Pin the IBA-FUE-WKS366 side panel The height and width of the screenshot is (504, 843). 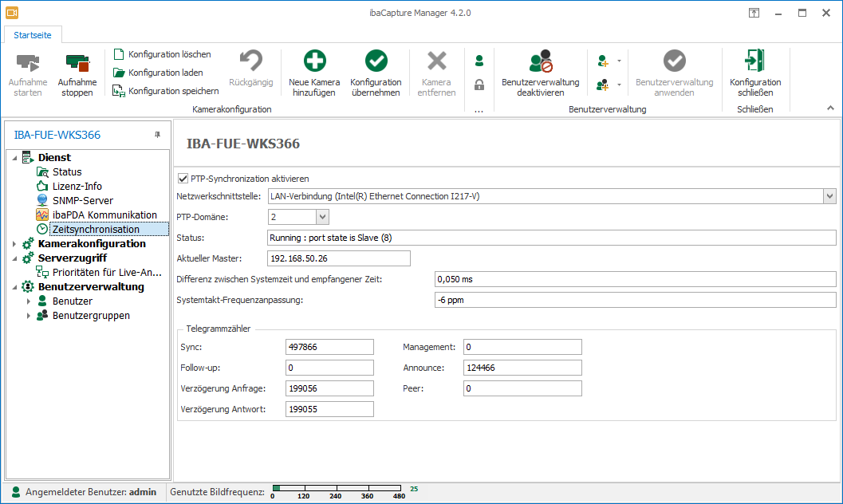(x=157, y=135)
